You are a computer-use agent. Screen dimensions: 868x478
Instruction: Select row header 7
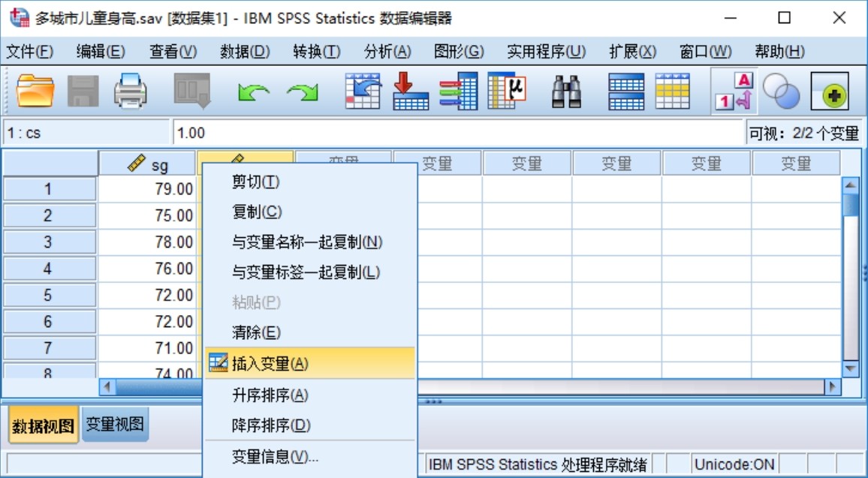[49, 348]
